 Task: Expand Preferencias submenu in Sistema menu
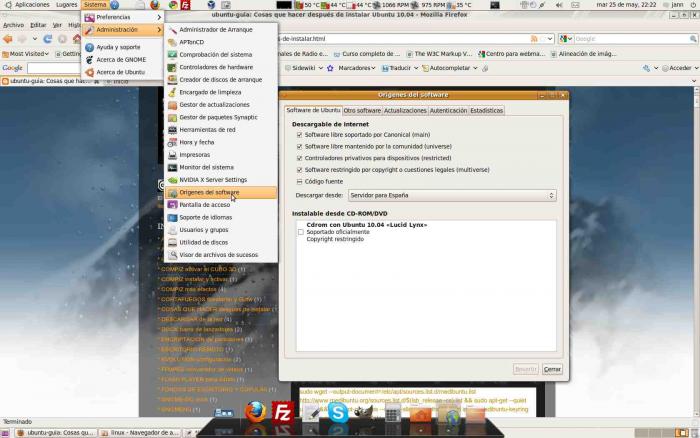(122, 17)
